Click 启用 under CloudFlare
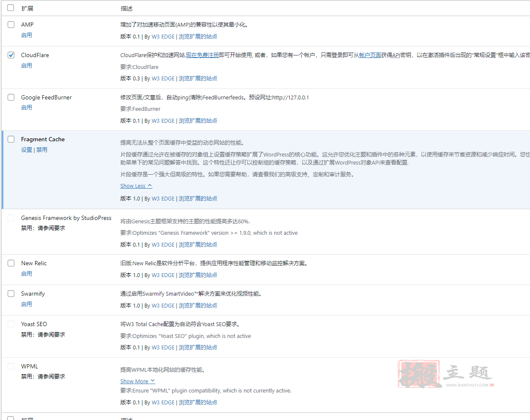 click(x=27, y=66)
